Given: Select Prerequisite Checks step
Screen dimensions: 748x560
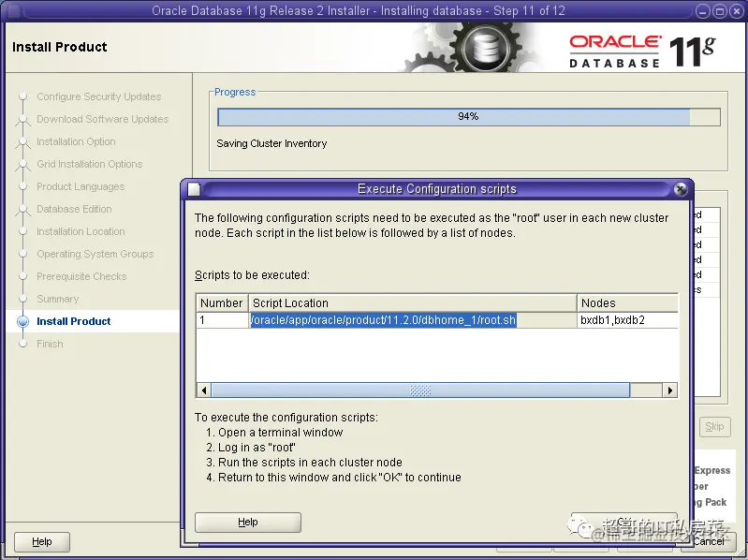Looking at the screenshot, I should 81,275.
